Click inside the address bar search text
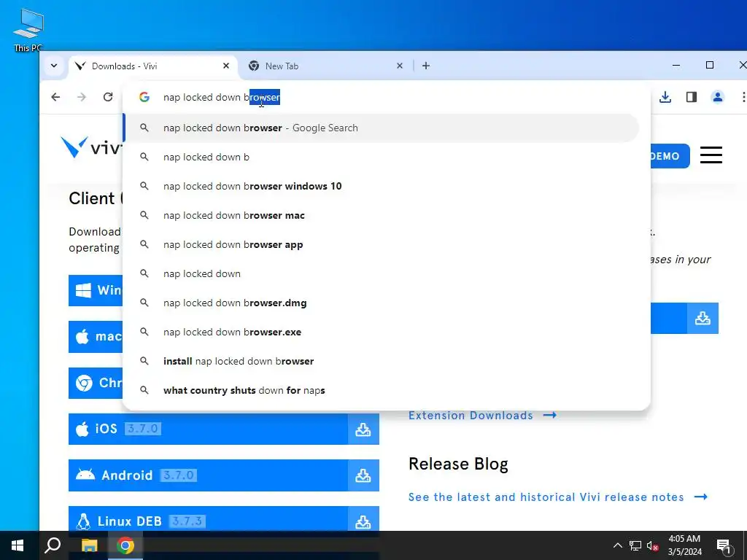 222,97
